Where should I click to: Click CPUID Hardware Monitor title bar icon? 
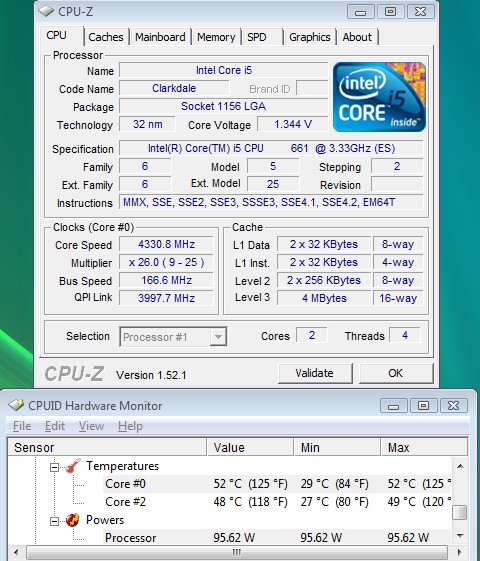coord(16,405)
